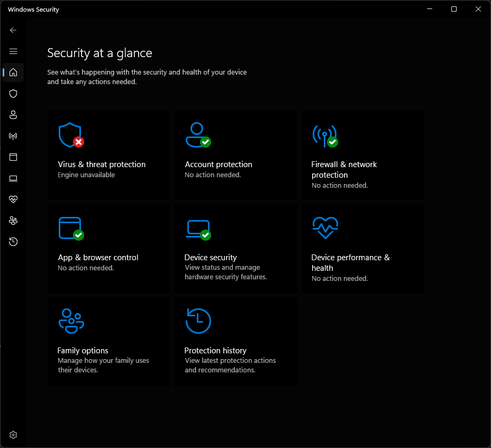The image size is (491, 448).
Task: Click the Family options tile
Action: [109, 342]
